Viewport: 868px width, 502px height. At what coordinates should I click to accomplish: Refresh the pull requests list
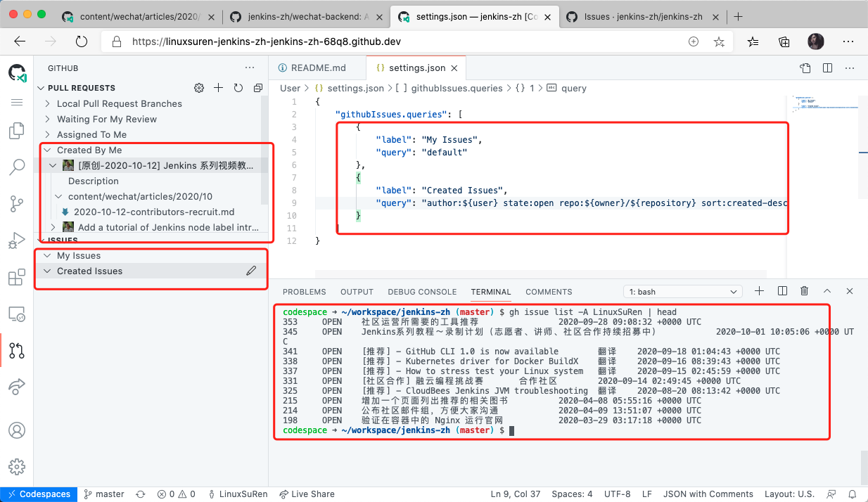(x=238, y=88)
